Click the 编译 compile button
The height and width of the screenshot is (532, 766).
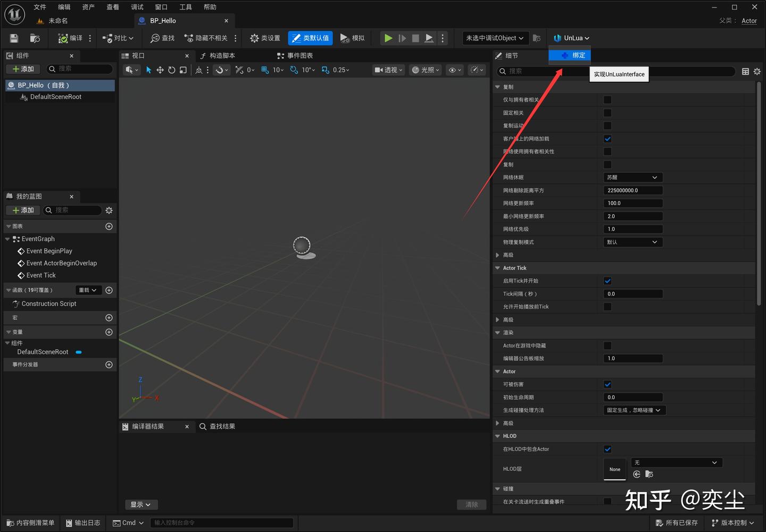[70, 38]
